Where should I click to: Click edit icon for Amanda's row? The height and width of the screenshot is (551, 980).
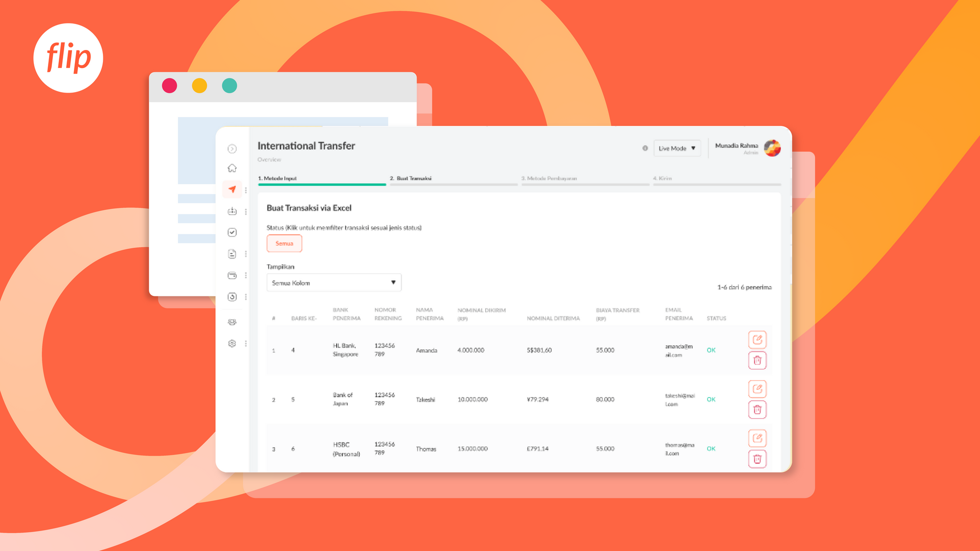757,339
